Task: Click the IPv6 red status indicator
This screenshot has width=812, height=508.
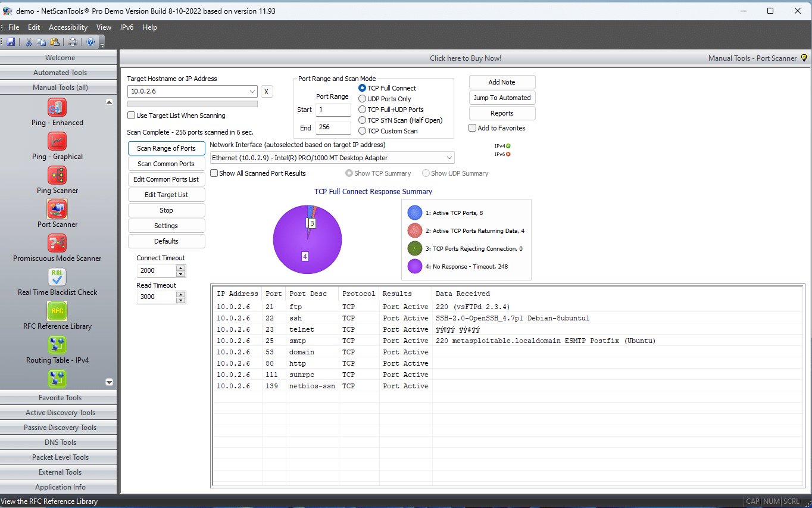Action: 508,154
